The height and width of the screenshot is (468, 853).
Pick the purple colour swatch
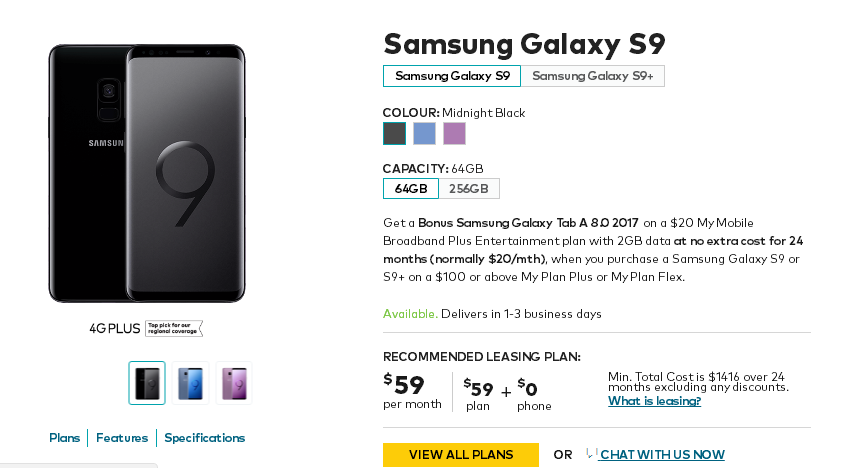coord(454,133)
